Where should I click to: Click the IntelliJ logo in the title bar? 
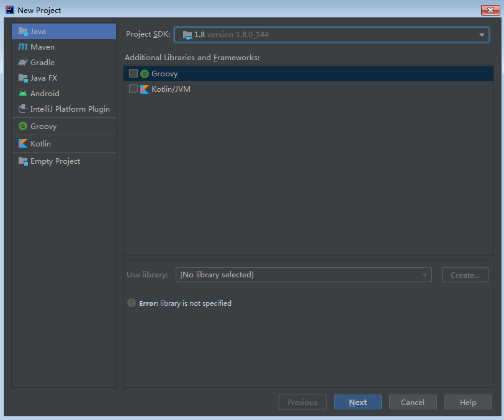(10, 10)
